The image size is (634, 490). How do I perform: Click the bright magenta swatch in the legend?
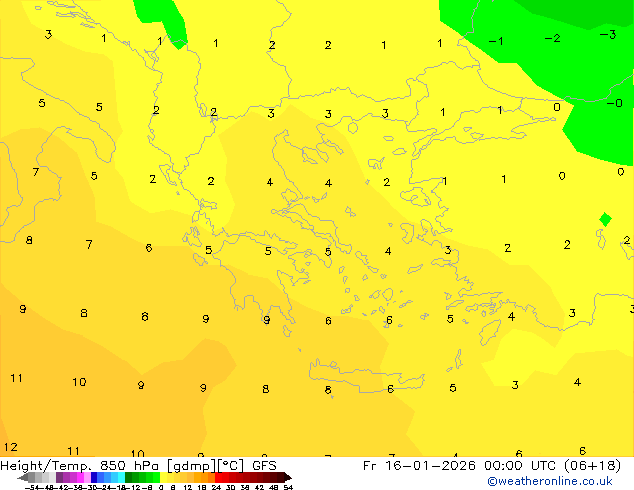[x=80, y=477]
